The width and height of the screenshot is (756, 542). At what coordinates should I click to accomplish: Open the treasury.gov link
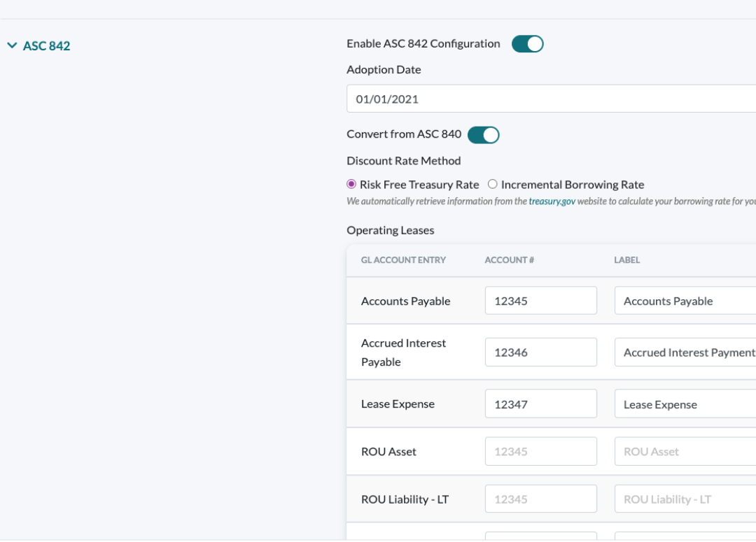click(x=552, y=201)
